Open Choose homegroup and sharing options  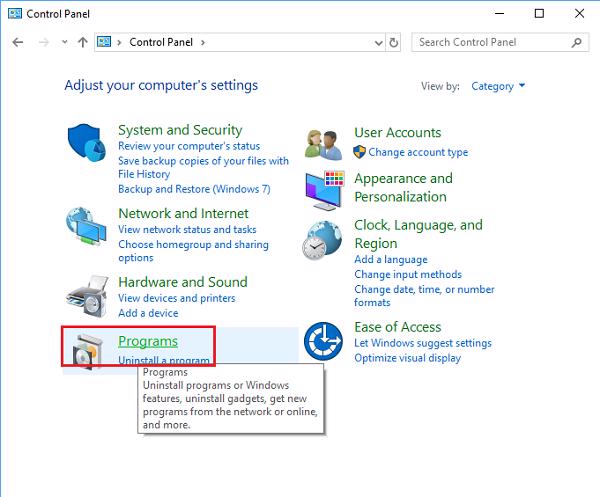click(193, 251)
